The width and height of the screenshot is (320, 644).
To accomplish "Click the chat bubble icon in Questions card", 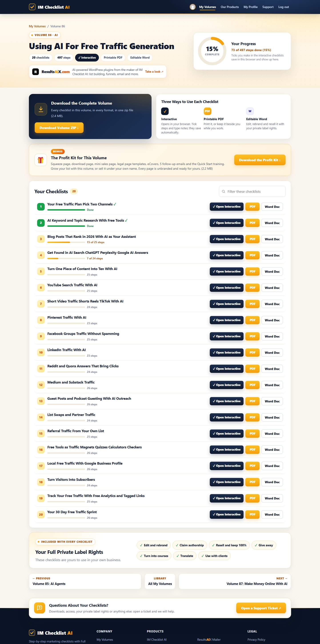I will 40,608.
